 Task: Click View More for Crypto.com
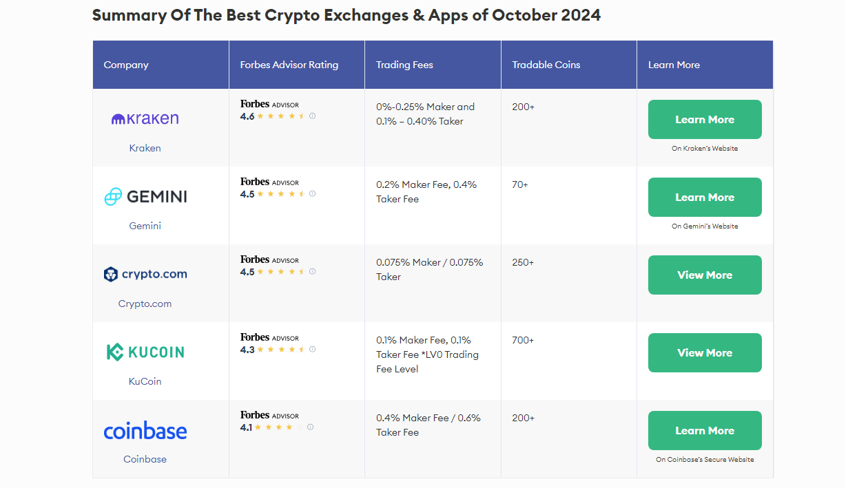705,275
